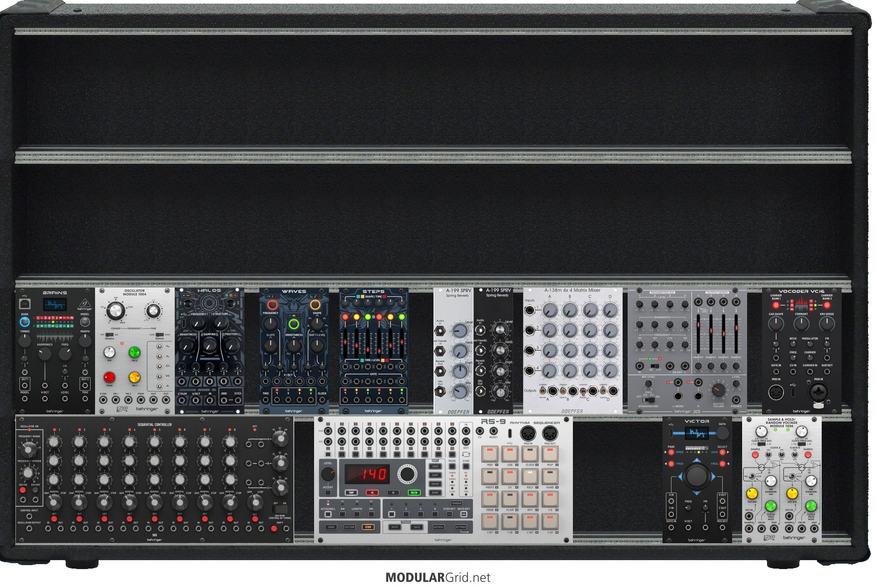Toggle the output B unipolar/bipolar switch on A-138m

562,391
